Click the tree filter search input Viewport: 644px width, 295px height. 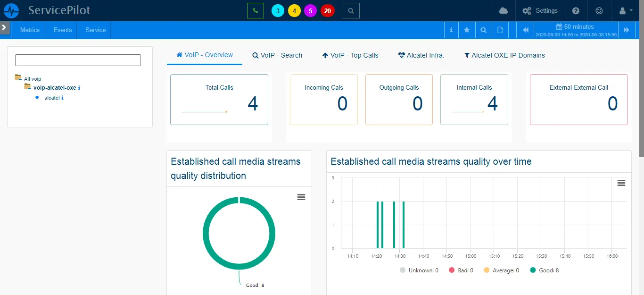tap(78, 60)
